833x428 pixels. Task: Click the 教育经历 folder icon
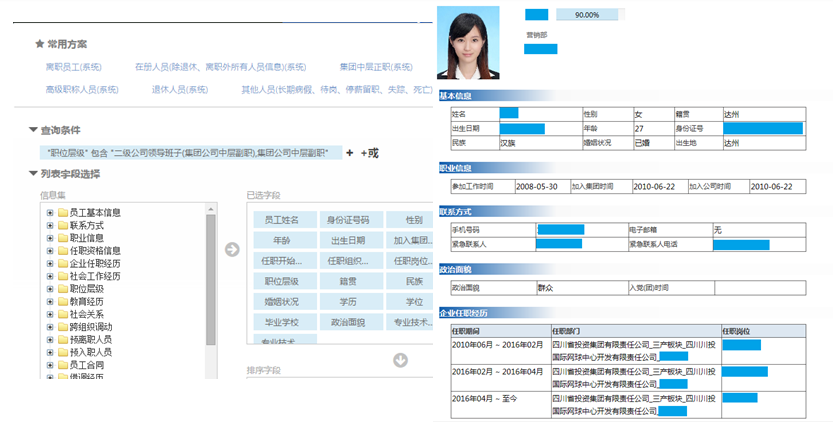[x=62, y=301]
